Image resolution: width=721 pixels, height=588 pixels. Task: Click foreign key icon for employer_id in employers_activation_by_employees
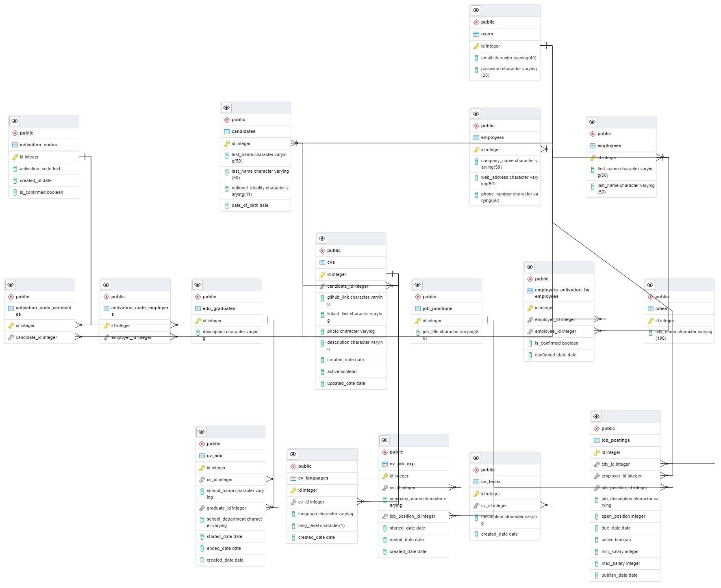[x=530, y=319]
